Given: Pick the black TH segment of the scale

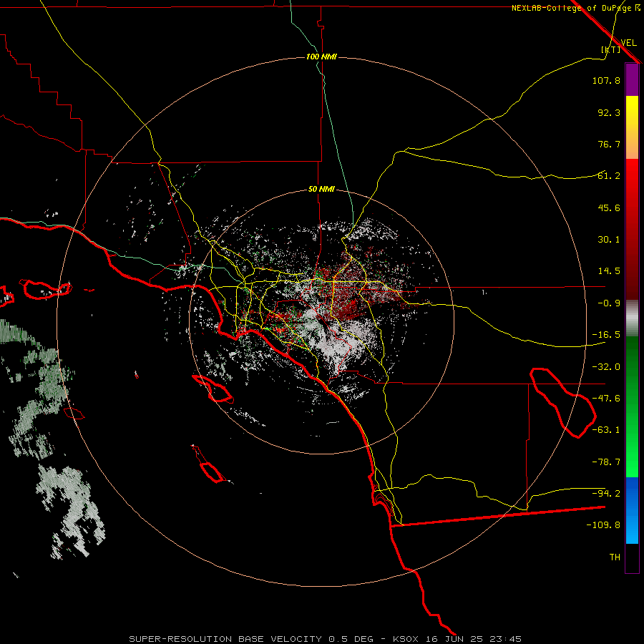Looking at the screenshot, I should click(x=632, y=558).
